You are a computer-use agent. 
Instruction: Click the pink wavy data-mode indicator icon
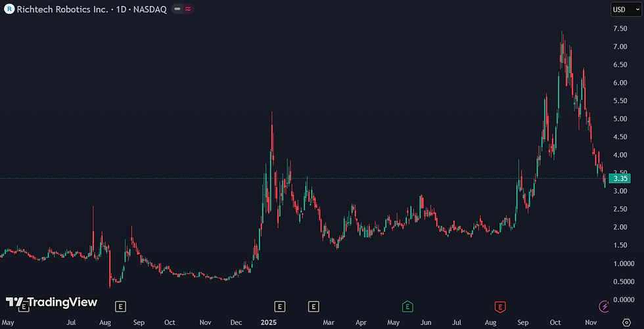pos(188,9)
